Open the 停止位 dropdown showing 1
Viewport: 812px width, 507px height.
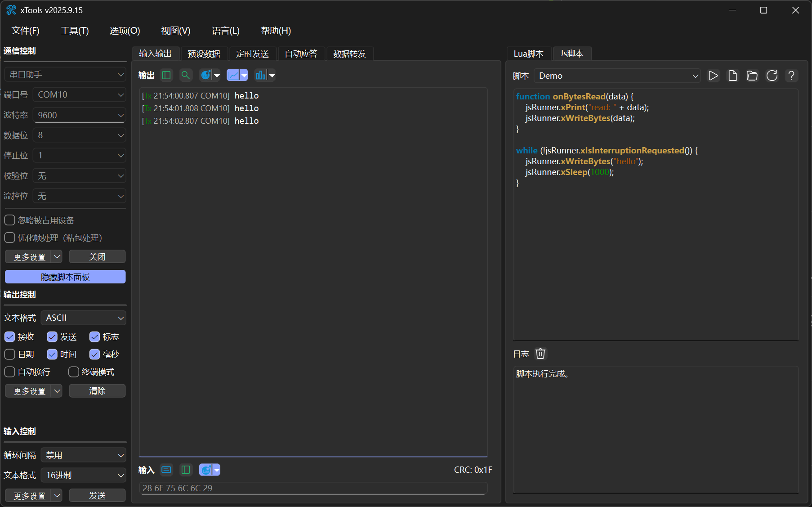[x=80, y=155]
